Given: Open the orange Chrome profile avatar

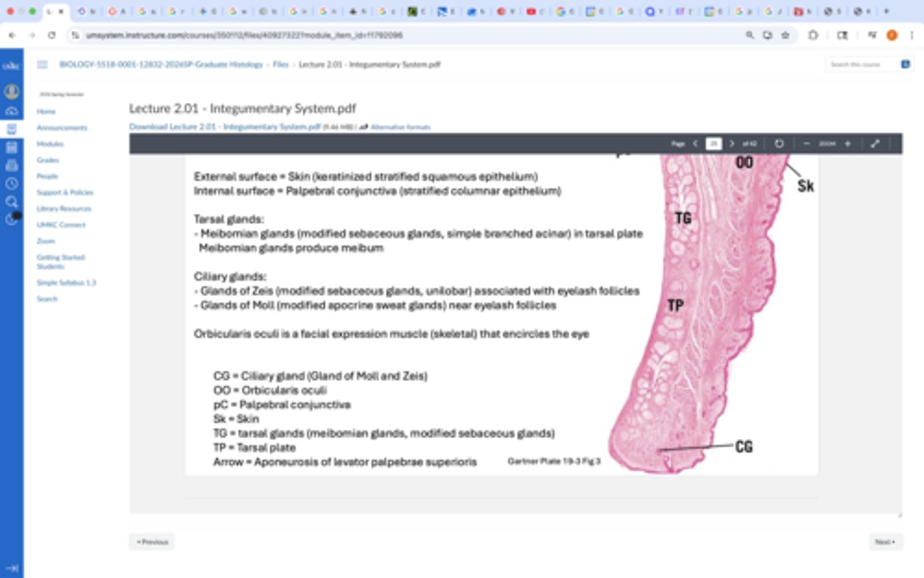Looking at the screenshot, I should click(x=892, y=35).
